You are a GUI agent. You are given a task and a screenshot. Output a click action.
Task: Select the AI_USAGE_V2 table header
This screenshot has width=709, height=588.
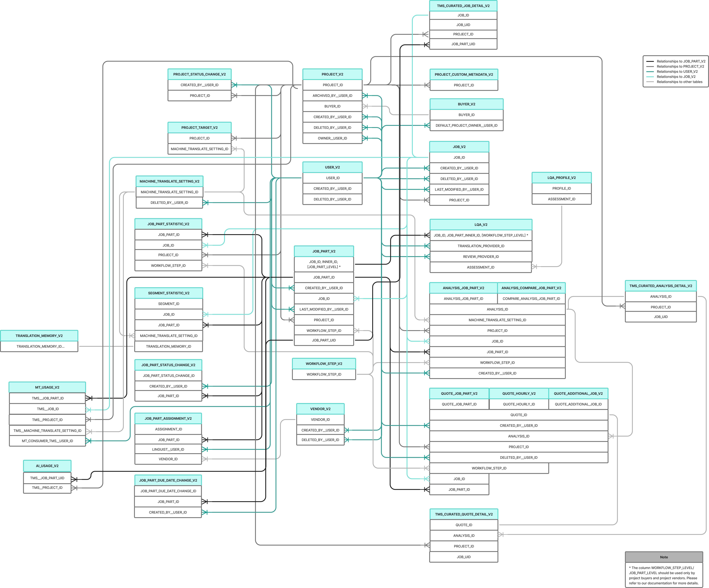pos(47,466)
